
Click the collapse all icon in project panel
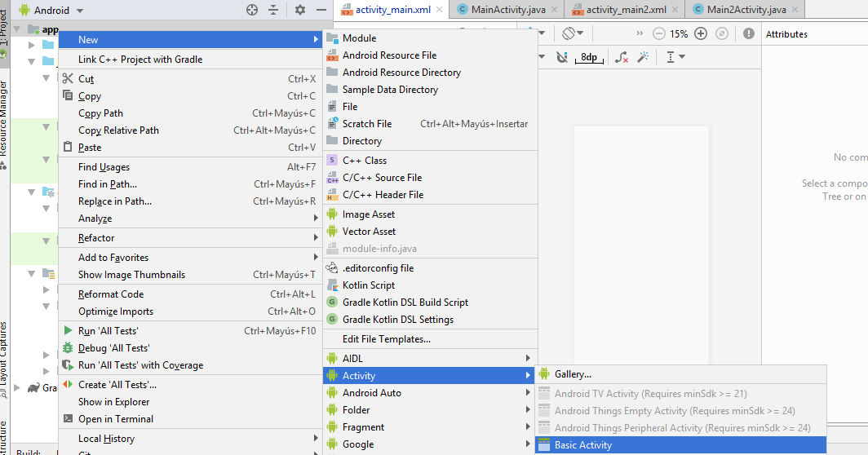[273, 10]
